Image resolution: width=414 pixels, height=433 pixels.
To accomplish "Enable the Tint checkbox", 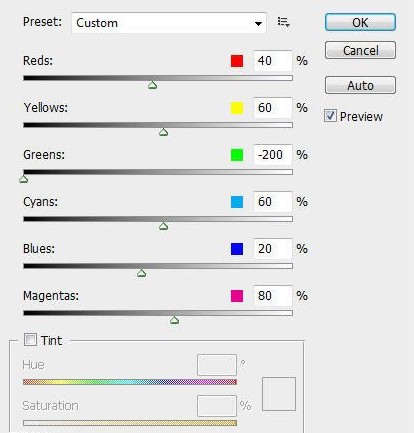I will 30,340.
